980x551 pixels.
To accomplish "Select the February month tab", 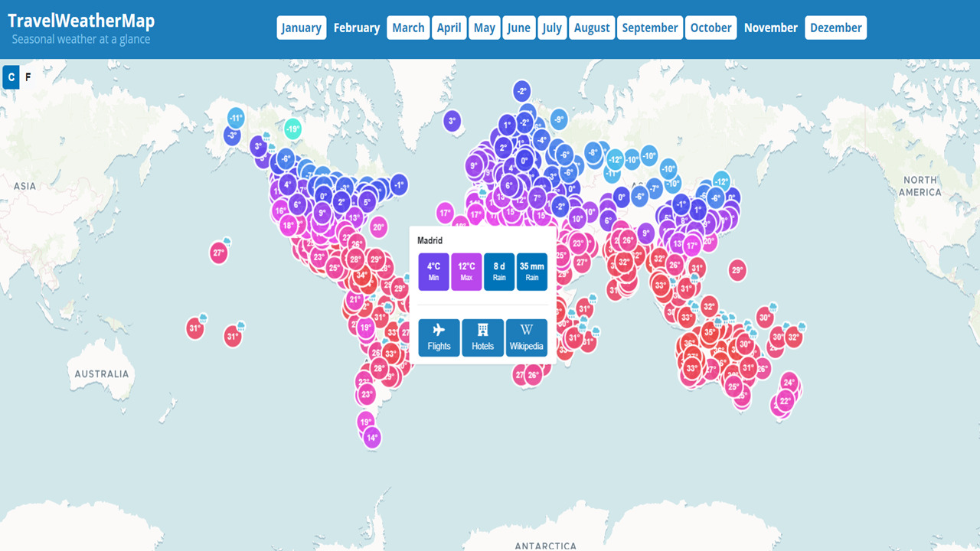I will coord(357,28).
